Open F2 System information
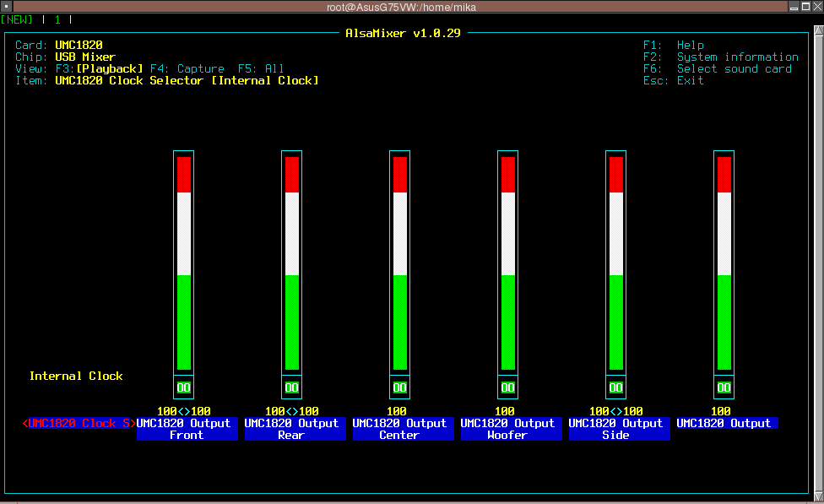824x504 pixels. point(721,57)
